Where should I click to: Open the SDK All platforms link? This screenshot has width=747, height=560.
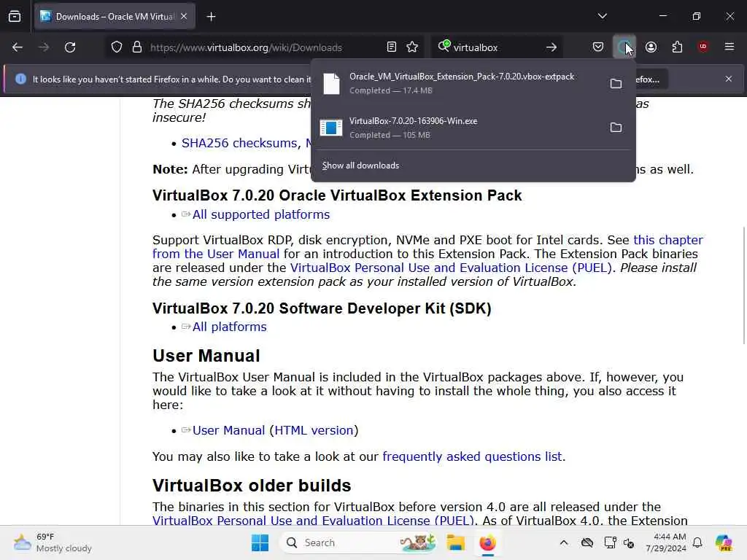(230, 327)
